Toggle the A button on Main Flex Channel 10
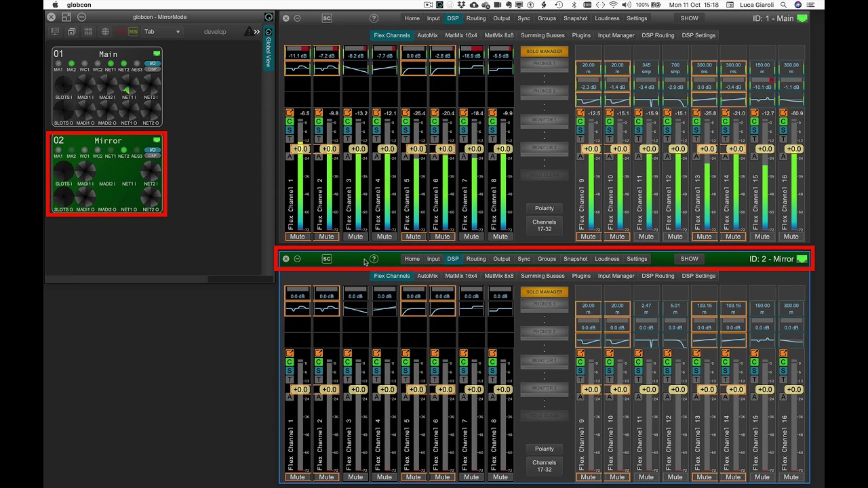868x488 pixels. (x=609, y=157)
